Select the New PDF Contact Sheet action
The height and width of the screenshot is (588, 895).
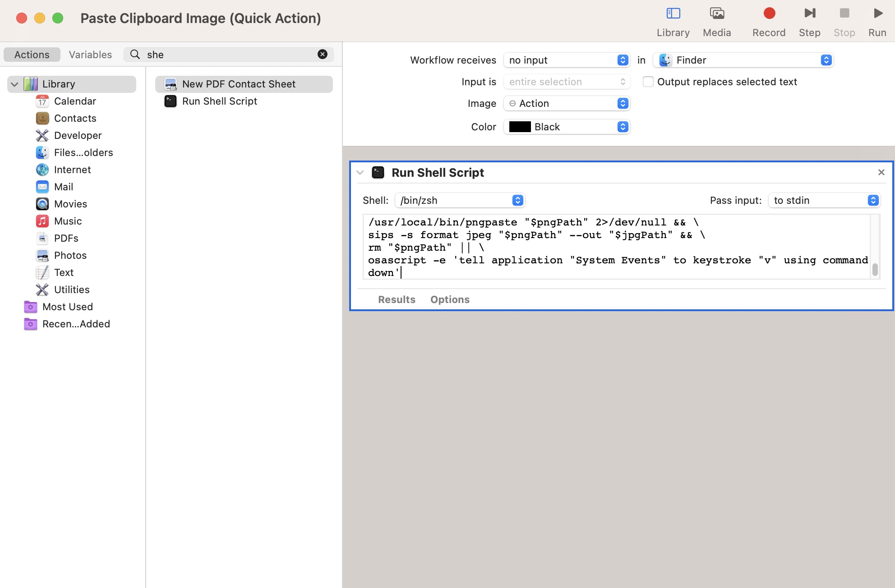point(238,84)
